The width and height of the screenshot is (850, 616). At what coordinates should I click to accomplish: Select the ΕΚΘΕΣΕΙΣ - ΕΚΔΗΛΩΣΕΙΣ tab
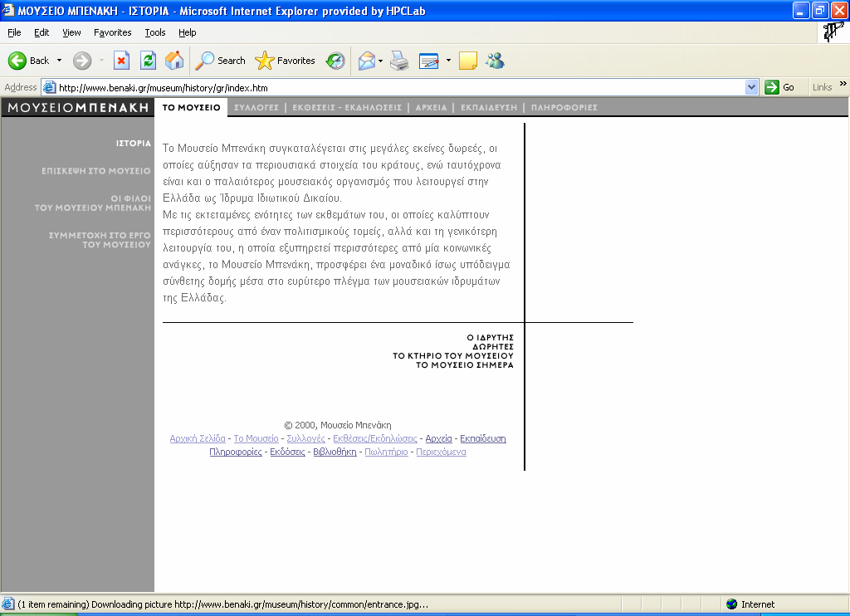click(347, 107)
